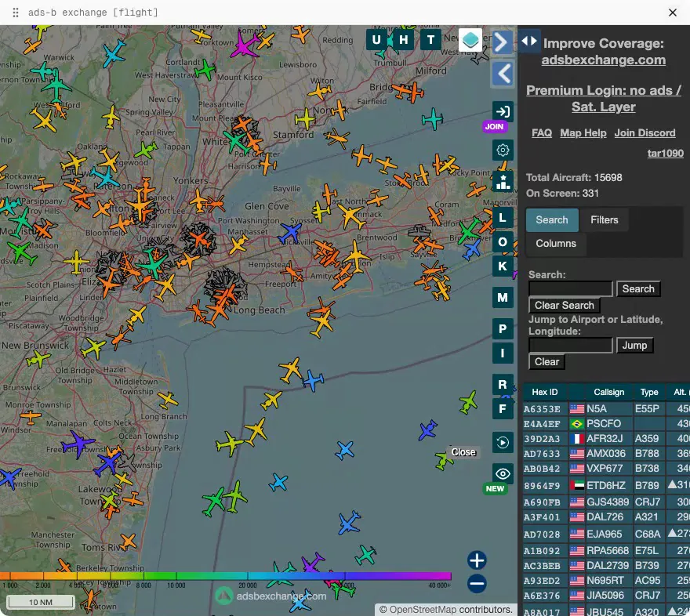Image resolution: width=690 pixels, height=616 pixels.
Task: Select aircraft row AMX036
Action: [606, 453]
